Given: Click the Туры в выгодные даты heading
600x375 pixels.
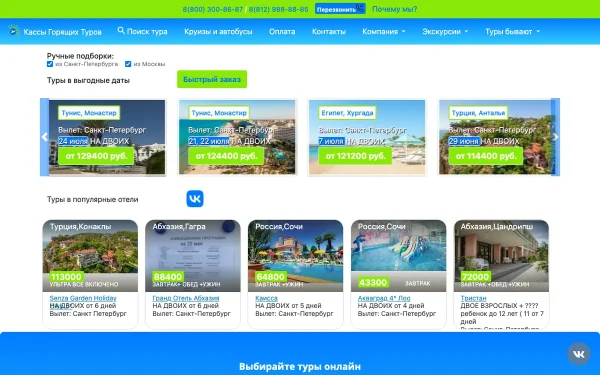Looking at the screenshot, I should (88, 80).
